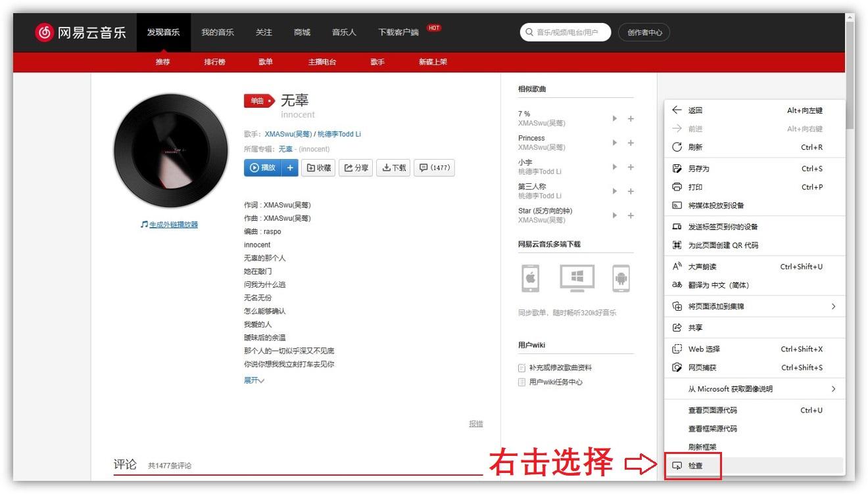
Task: Click the 收藏 button
Action: point(318,168)
